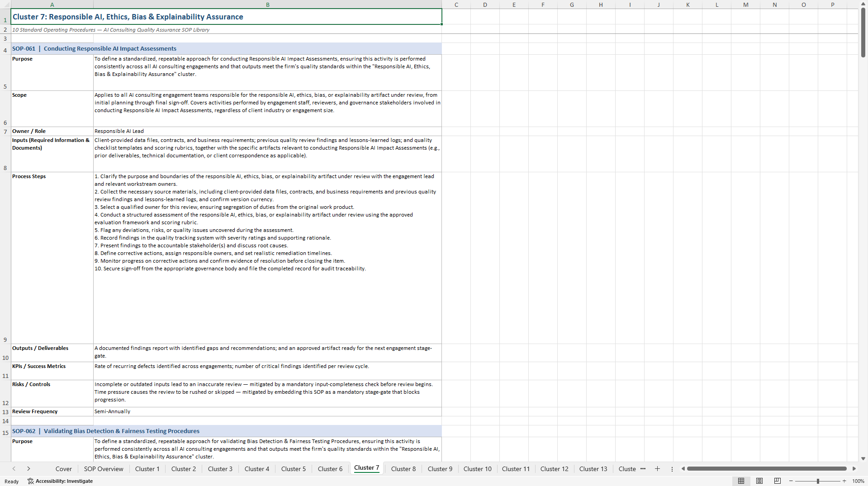Image resolution: width=868 pixels, height=486 pixels.
Task: Open the SOP Overview sheet tab
Action: (104, 469)
